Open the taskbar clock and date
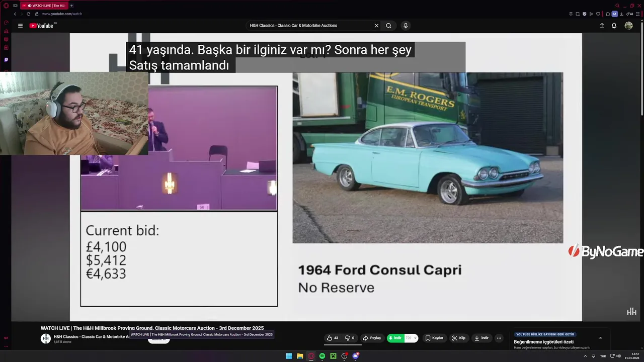This screenshot has width=644, height=362. [632, 356]
